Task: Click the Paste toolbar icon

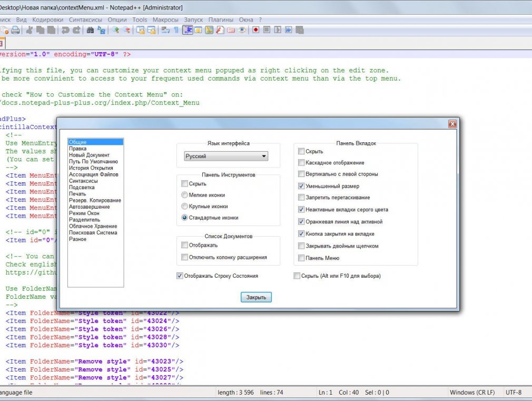Action: [x=51, y=30]
